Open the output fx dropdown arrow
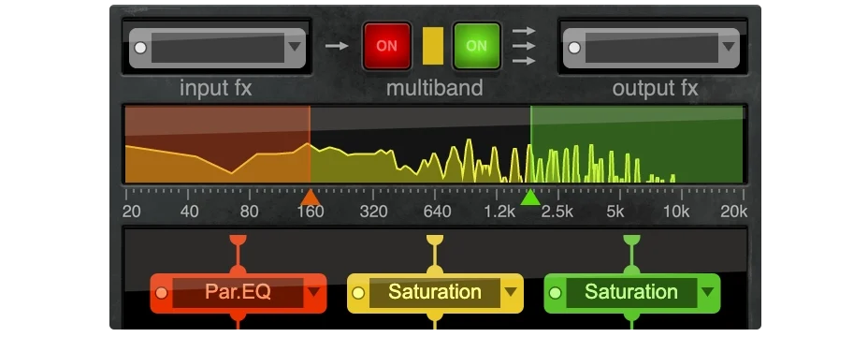 click(729, 47)
